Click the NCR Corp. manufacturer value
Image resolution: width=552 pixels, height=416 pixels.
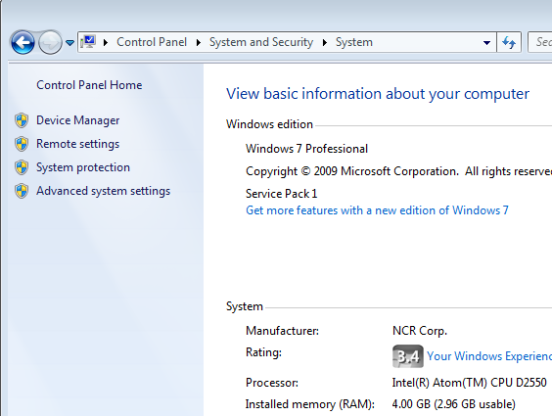click(420, 331)
